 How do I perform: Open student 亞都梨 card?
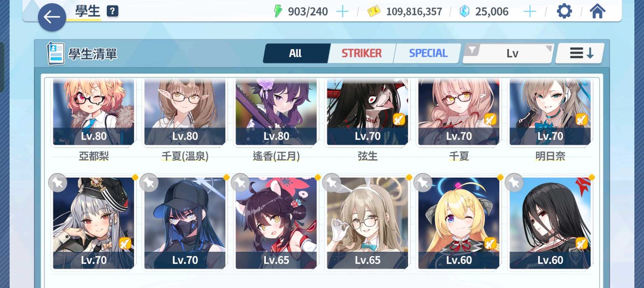coord(94,113)
